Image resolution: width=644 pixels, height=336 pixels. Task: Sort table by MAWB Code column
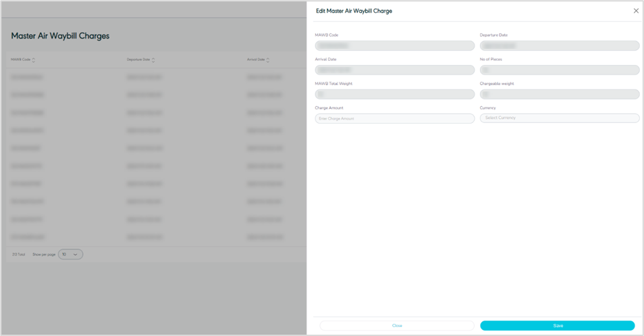coord(34,60)
